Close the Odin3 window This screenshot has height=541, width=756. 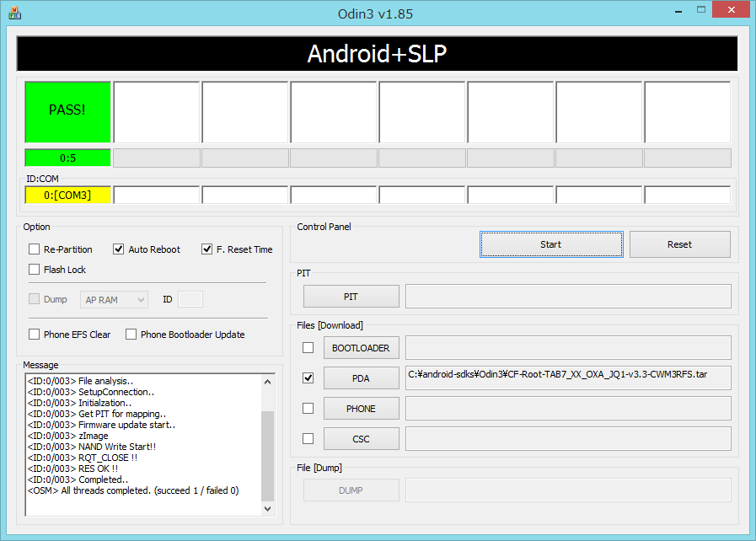[x=732, y=9]
